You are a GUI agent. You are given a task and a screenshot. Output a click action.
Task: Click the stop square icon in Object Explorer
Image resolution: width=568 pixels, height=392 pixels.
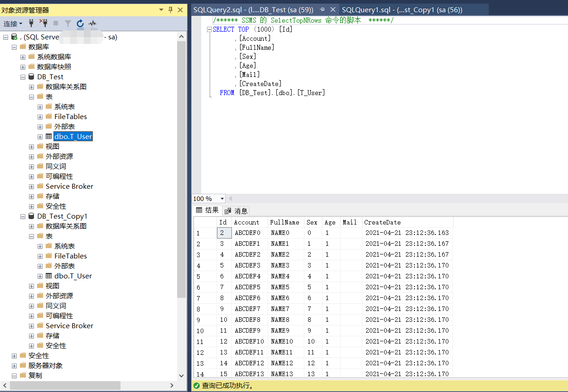(56, 23)
